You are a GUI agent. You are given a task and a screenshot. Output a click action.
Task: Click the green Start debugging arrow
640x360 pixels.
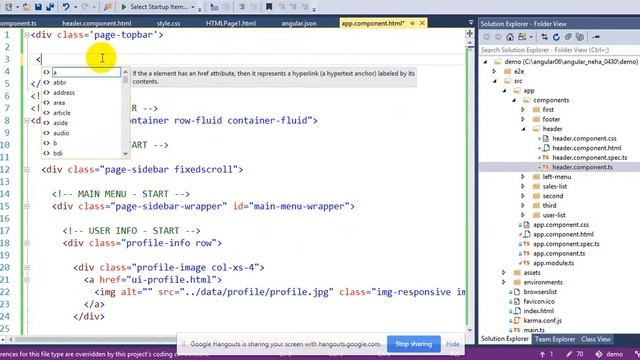[124, 7]
